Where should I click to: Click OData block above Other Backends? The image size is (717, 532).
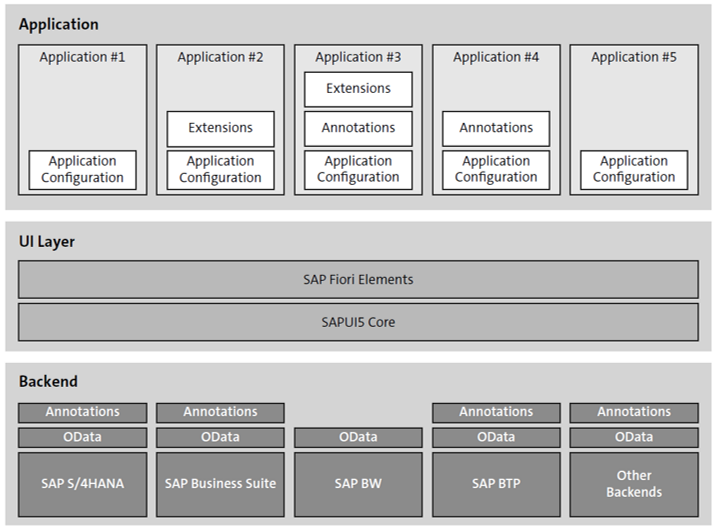(x=634, y=438)
